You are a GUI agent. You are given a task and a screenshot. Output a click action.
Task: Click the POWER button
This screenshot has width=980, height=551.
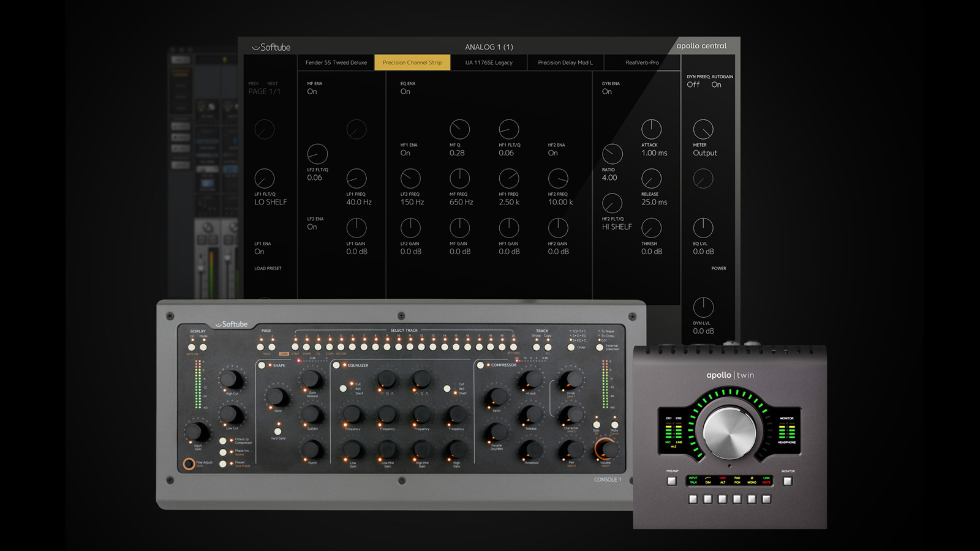pyautogui.click(x=719, y=268)
